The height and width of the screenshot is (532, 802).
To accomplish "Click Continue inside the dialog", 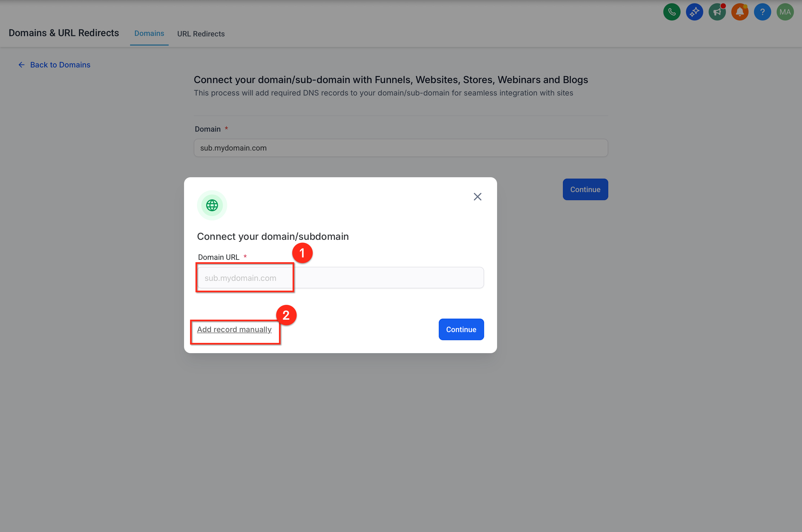I will pyautogui.click(x=461, y=329).
